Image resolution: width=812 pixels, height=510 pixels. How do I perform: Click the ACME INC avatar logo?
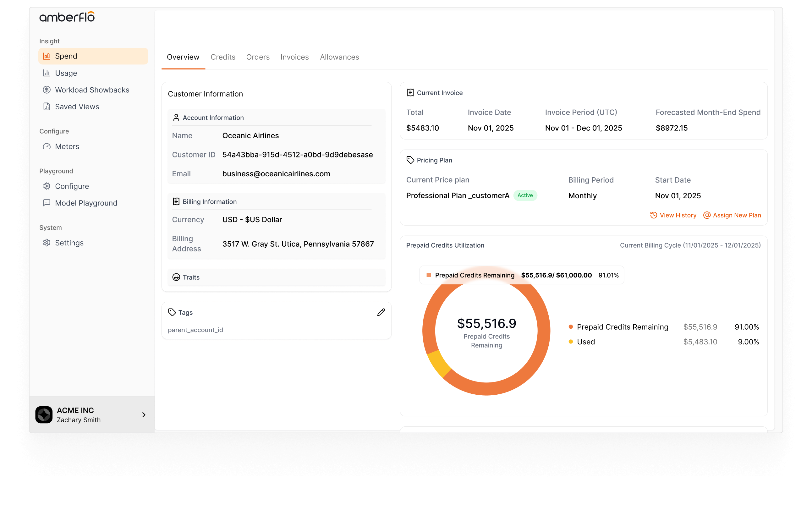point(44,414)
